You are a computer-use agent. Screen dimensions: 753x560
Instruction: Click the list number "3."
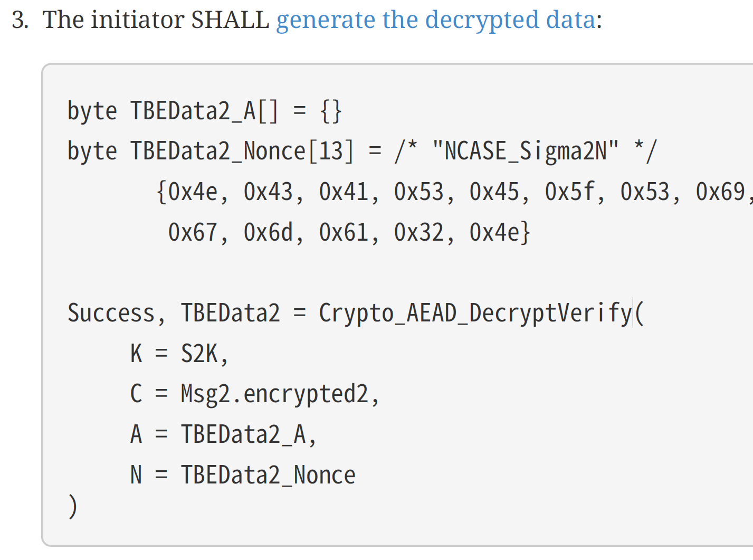pyautogui.click(x=19, y=20)
